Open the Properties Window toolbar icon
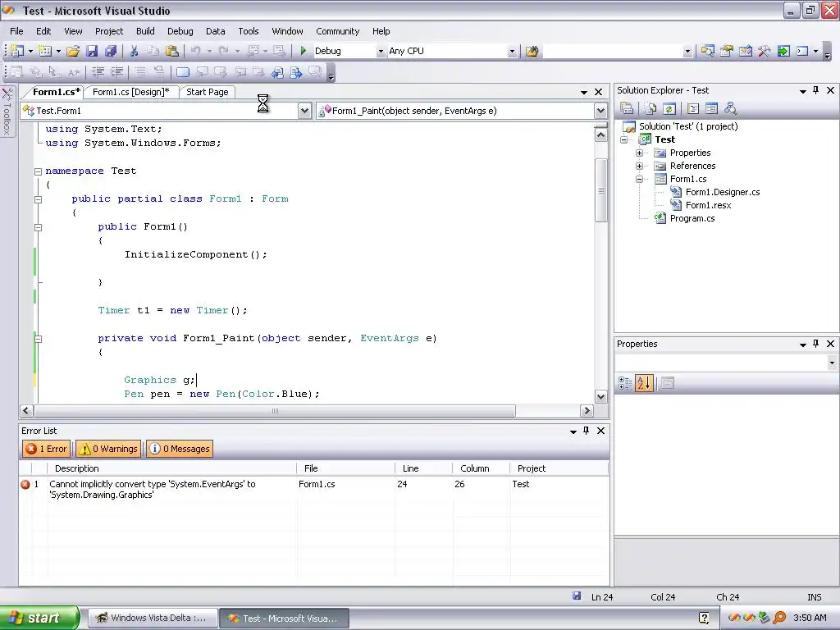840x630 pixels. point(727,51)
